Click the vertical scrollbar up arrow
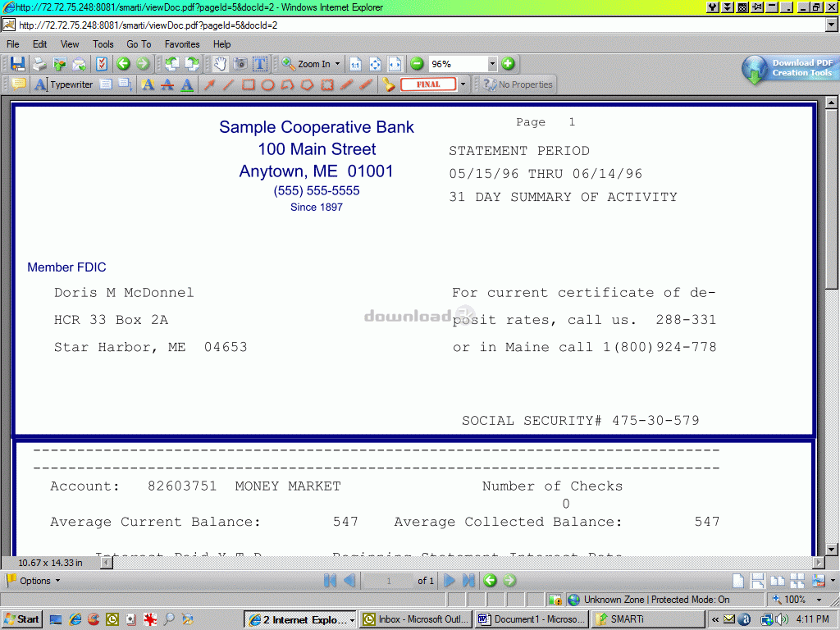This screenshot has width=840, height=630. (x=831, y=102)
